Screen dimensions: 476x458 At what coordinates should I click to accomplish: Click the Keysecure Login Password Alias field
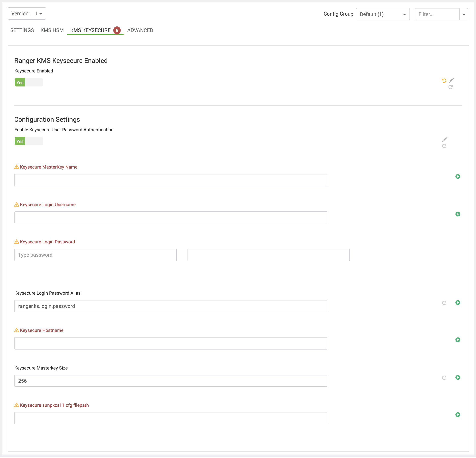[171, 306]
